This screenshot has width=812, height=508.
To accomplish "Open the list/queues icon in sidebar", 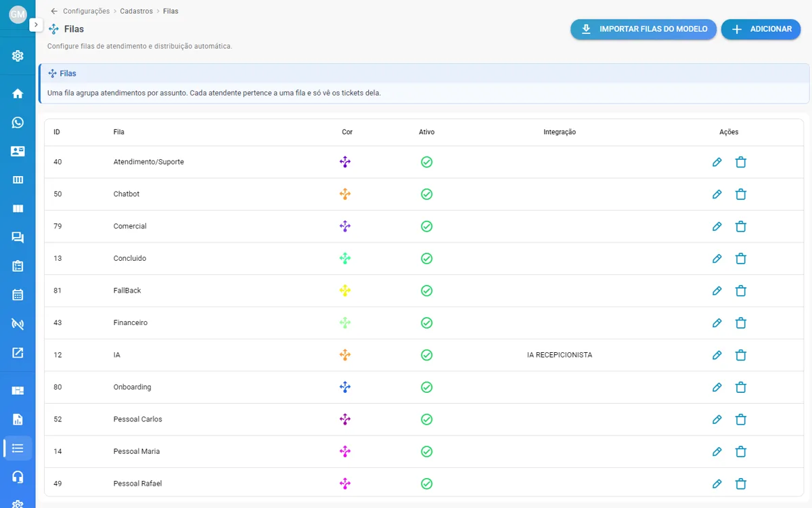I will click(18, 448).
